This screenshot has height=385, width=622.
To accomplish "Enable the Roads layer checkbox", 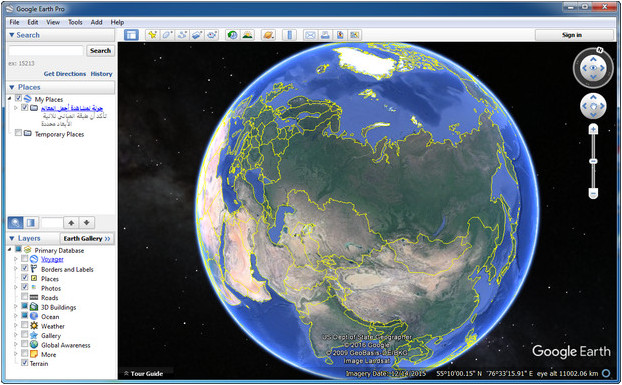I will click(25, 297).
